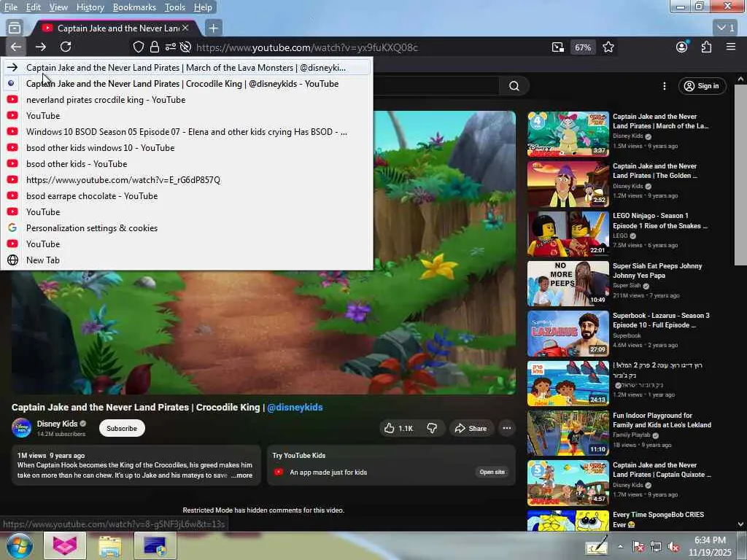Open the site permissions icon in address bar
Image resolution: width=747 pixels, height=560 pixels.
(170, 47)
